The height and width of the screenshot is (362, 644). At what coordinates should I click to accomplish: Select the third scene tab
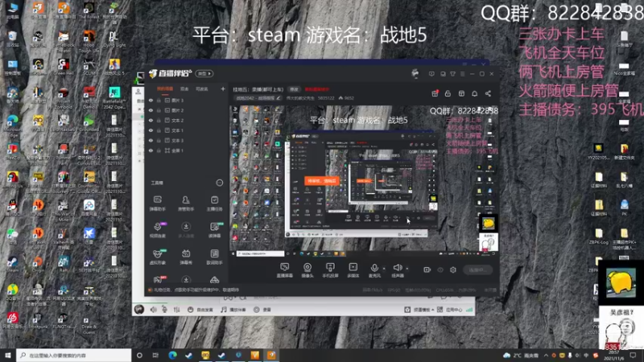point(202,89)
